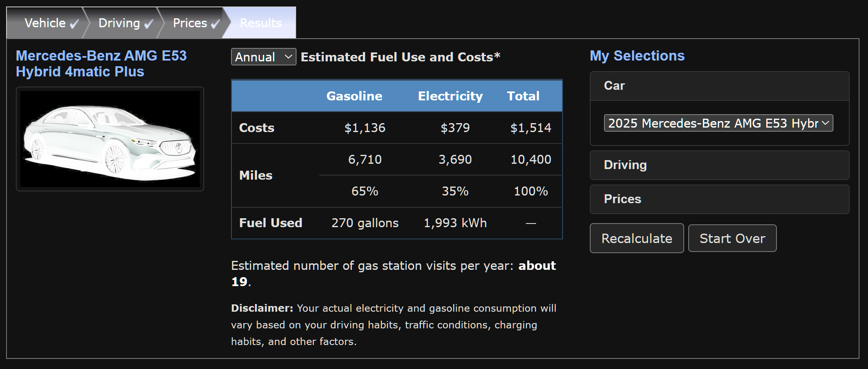This screenshot has width=868, height=369.
Task: Click the 35% electricity miles share
Action: pos(455,191)
